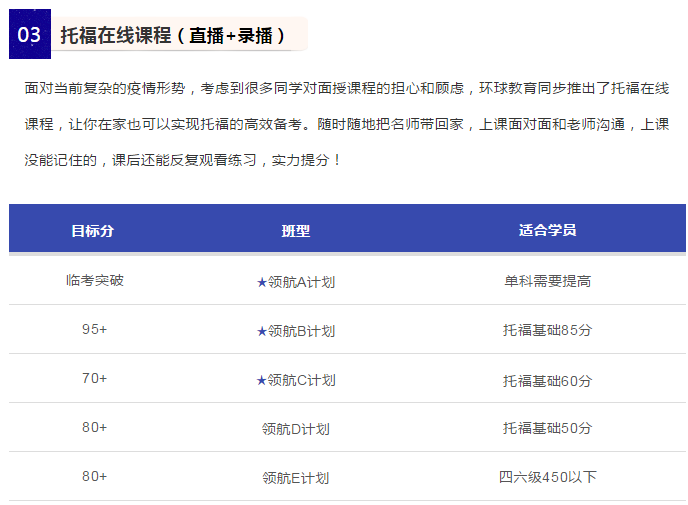Click the star icon beside 领航C计划
Viewport: 688px width, 505px height.
click(x=262, y=380)
